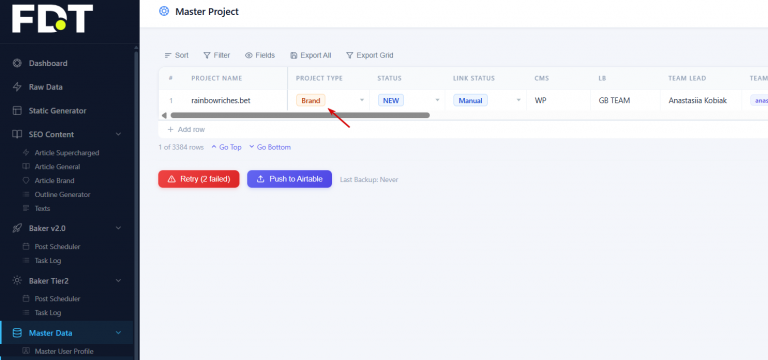The width and height of the screenshot is (768, 360).
Task: Open Texts page
Action: 42,208
